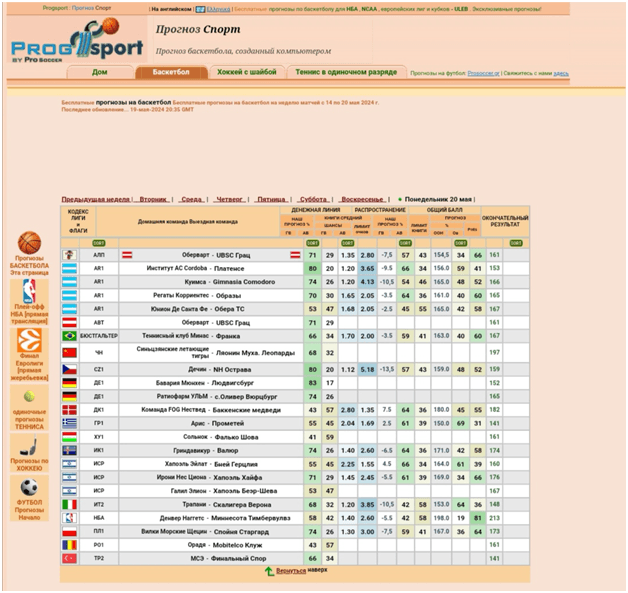The image size is (628, 593).
Task: Click Turkey flag in ТР2 row
Action: (x=69, y=558)
